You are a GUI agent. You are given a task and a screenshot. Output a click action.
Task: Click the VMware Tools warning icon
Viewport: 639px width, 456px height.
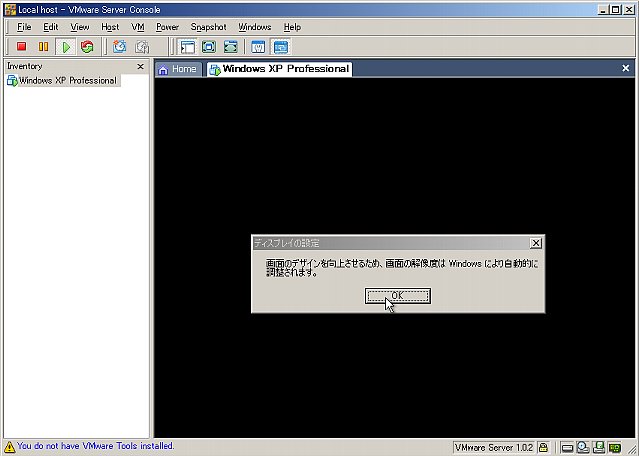pyautogui.click(x=10, y=447)
